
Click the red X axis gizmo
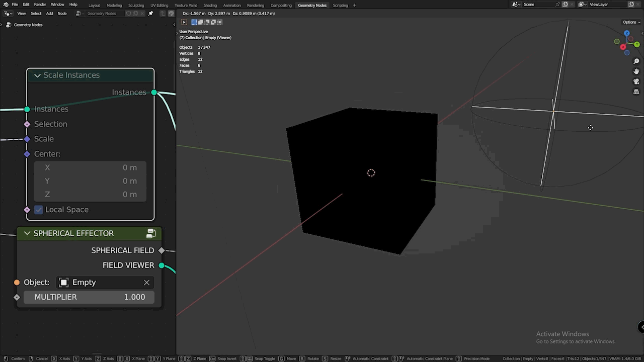tap(623, 47)
